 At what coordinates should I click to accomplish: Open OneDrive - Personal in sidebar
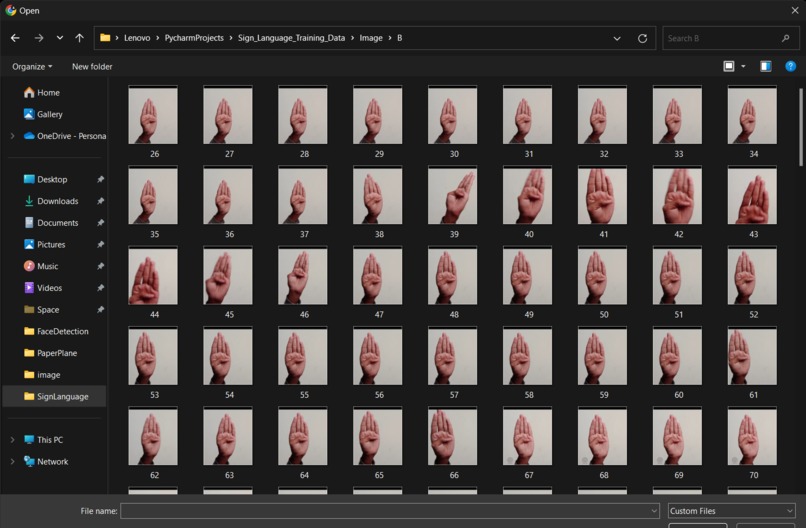tap(65, 136)
